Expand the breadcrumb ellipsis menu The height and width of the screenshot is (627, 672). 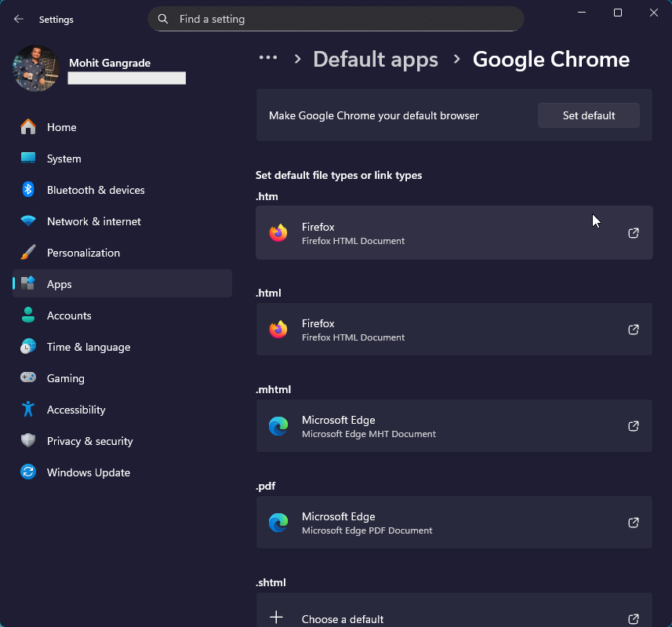pyautogui.click(x=268, y=57)
